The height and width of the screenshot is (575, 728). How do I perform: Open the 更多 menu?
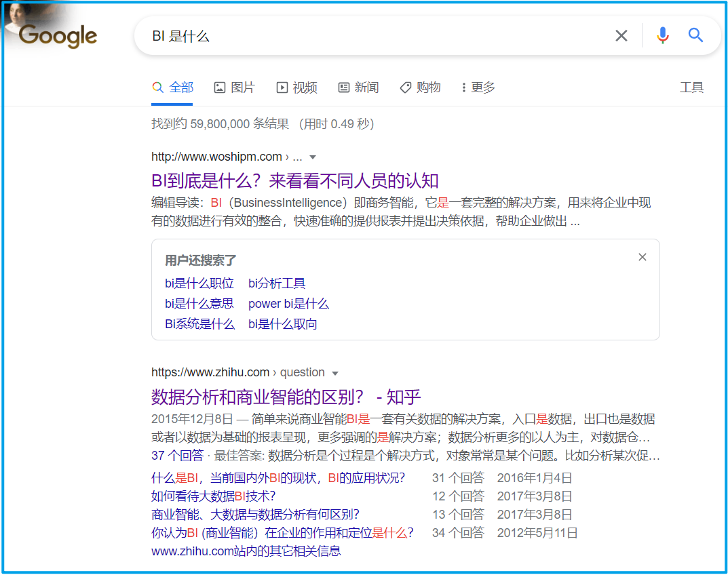[x=478, y=87]
